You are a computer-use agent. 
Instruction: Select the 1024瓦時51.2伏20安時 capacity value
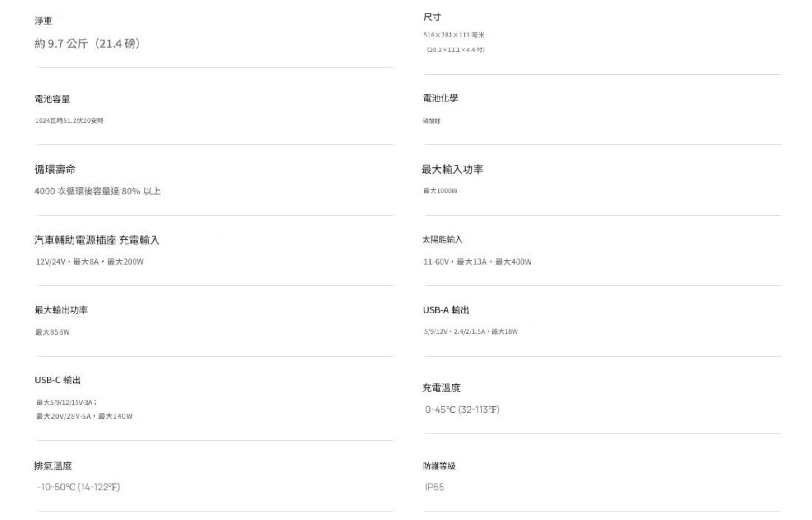point(69,121)
